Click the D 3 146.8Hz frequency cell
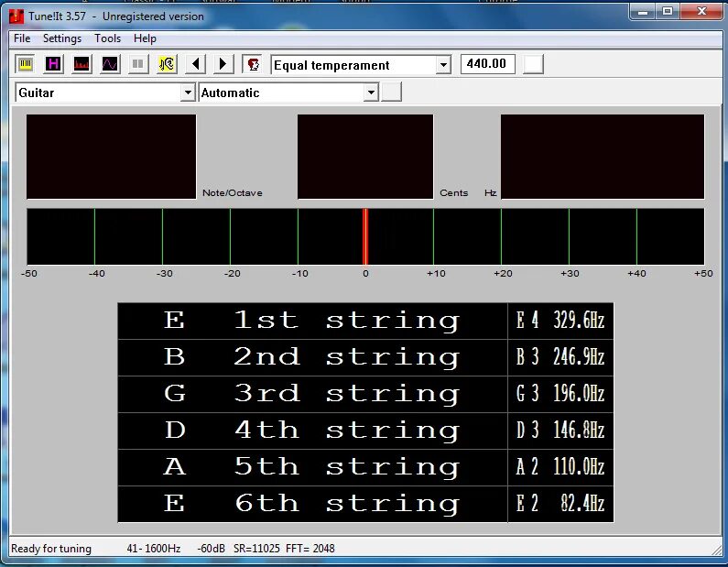 (560, 431)
